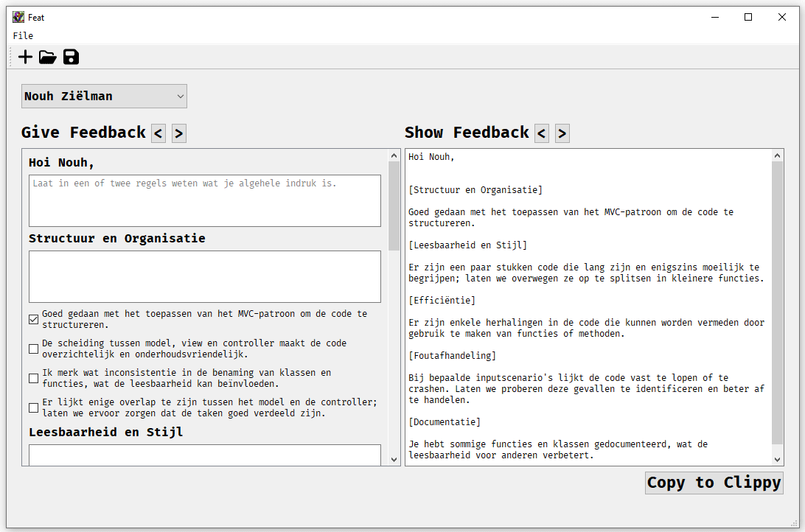Open the File menu
Screen dimensions: 805x532
(23, 35)
